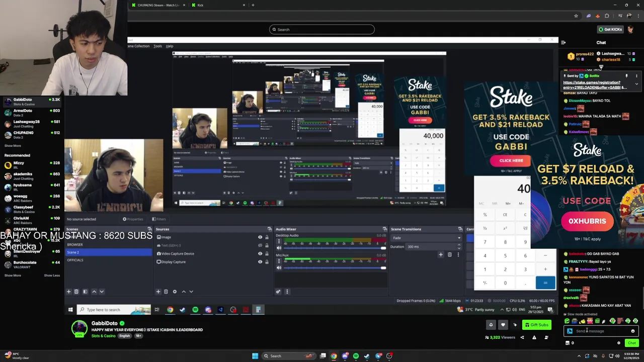
Task: Expand Show More under recommended channels
Action: tap(13, 276)
